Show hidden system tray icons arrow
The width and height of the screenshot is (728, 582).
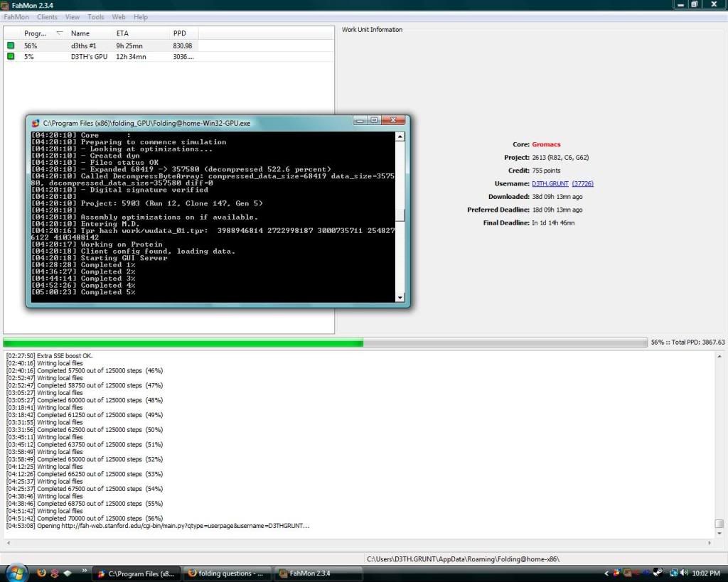point(606,573)
